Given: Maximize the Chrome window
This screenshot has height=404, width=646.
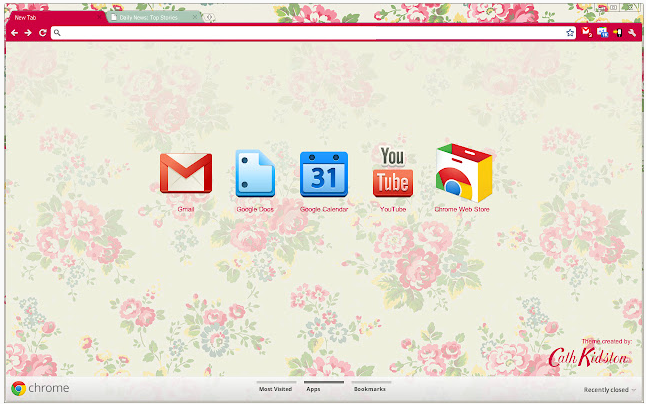Looking at the screenshot, I should [614, 7].
